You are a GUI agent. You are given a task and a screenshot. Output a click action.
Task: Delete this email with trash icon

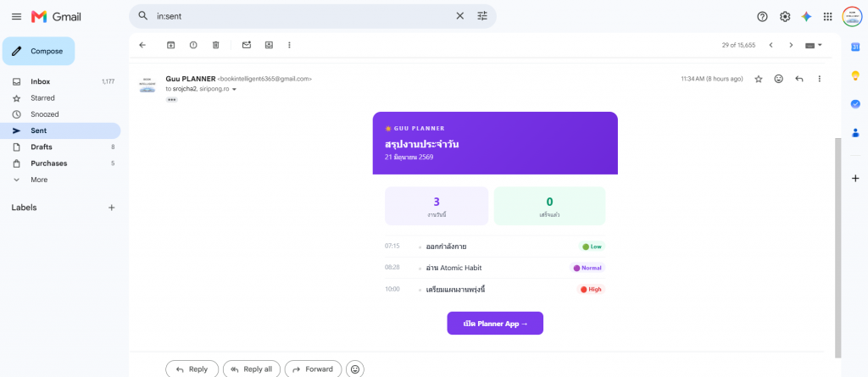coord(216,45)
